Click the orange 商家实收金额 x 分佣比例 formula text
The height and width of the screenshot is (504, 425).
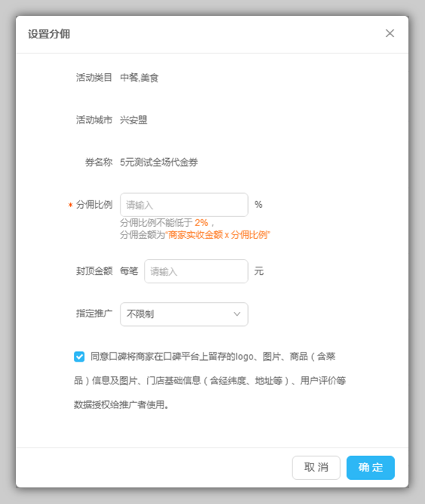[x=218, y=235]
